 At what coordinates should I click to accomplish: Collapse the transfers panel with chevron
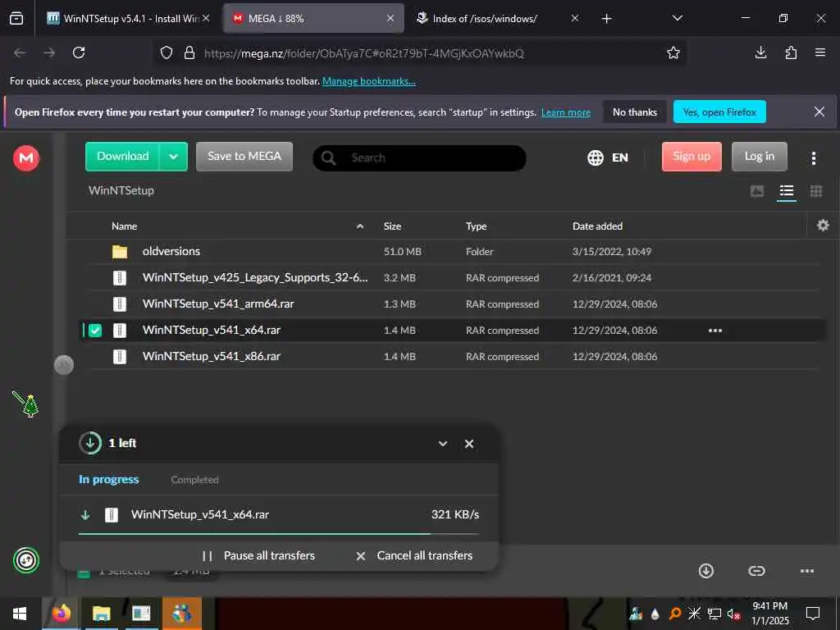click(442, 444)
